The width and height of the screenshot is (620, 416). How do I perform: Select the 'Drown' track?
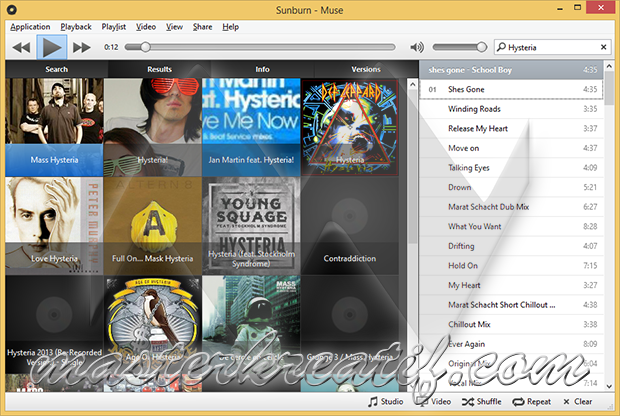[511, 187]
